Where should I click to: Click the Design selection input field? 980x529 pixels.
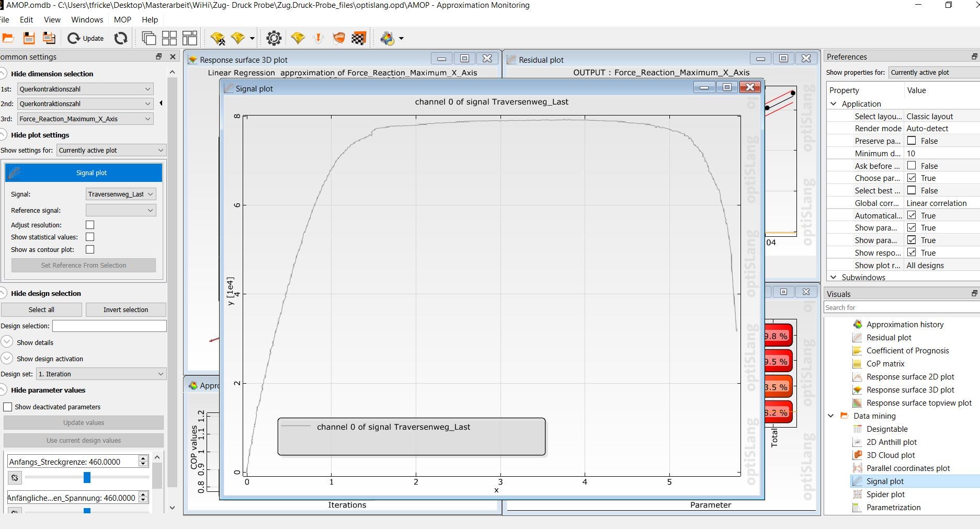pyautogui.click(x=109, y=326)
